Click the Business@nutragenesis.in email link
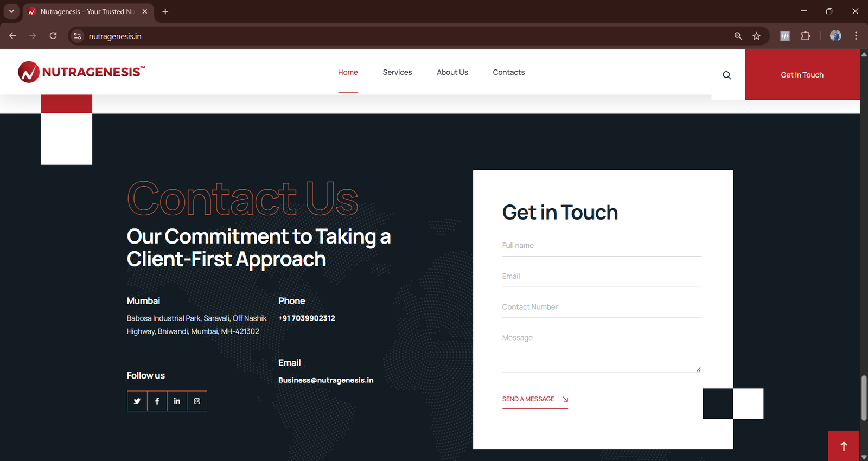868x461 pixels. point(325,380)
